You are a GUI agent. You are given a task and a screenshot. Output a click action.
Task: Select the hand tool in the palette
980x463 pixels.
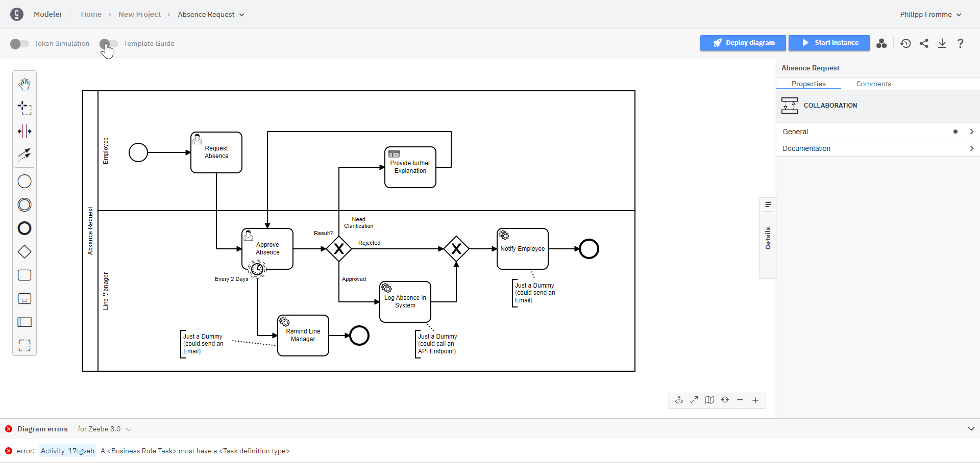click(24, 84)
